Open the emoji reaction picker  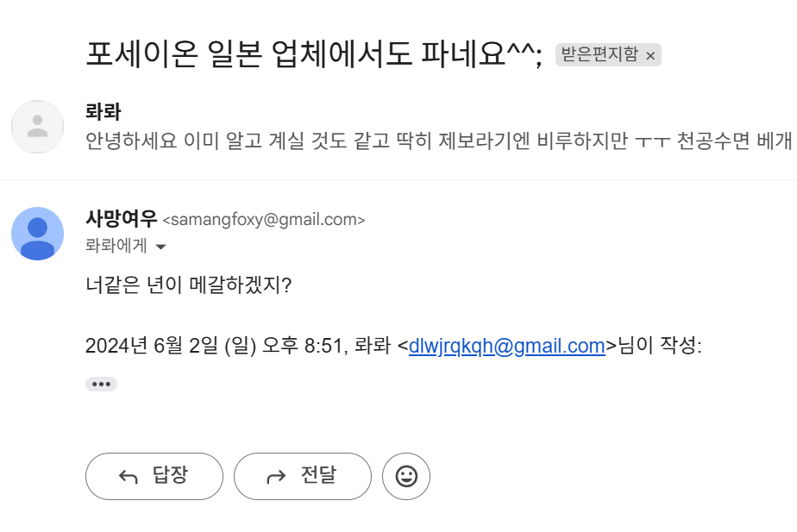coord(405,476)
